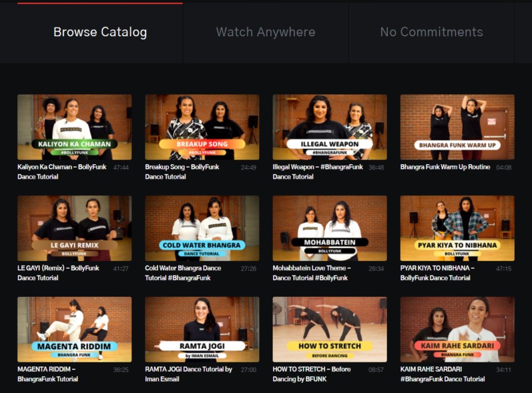532x393 pixels.
Task: Click the 26:34 duration text
Action: [376, 269]
